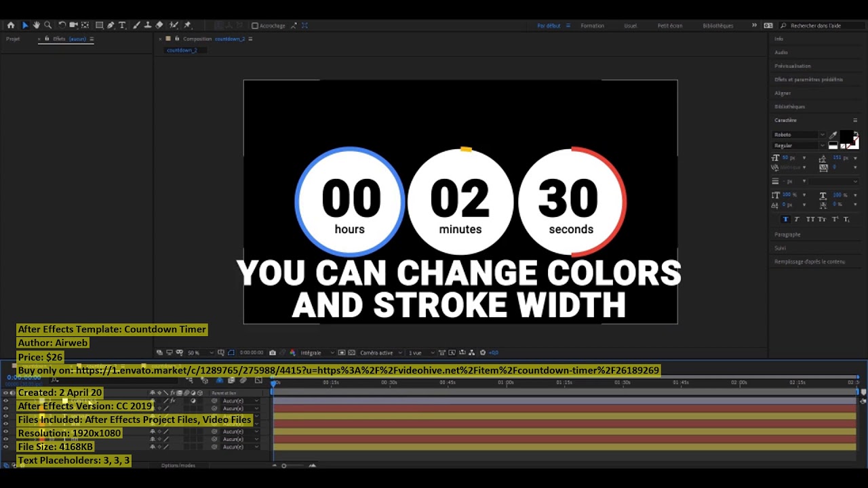Open the Audio panel

[781, 52]
